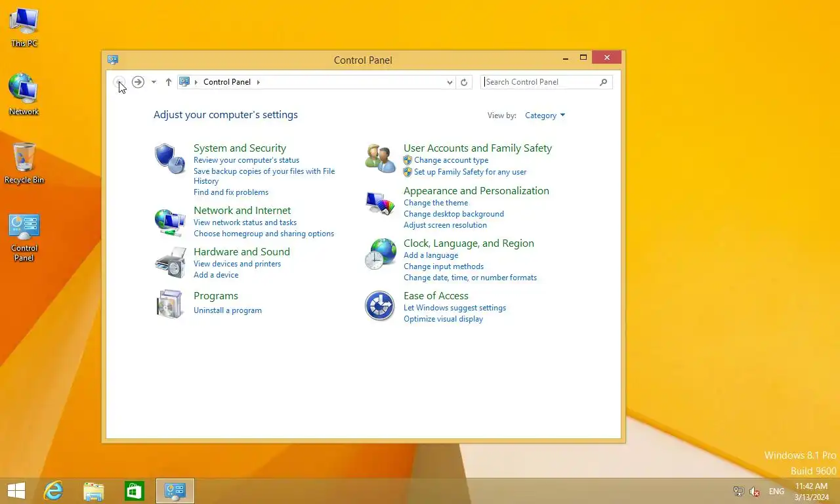Click Add a device link
Viewport: 840px width, 504px height.
tap(216, 275)
